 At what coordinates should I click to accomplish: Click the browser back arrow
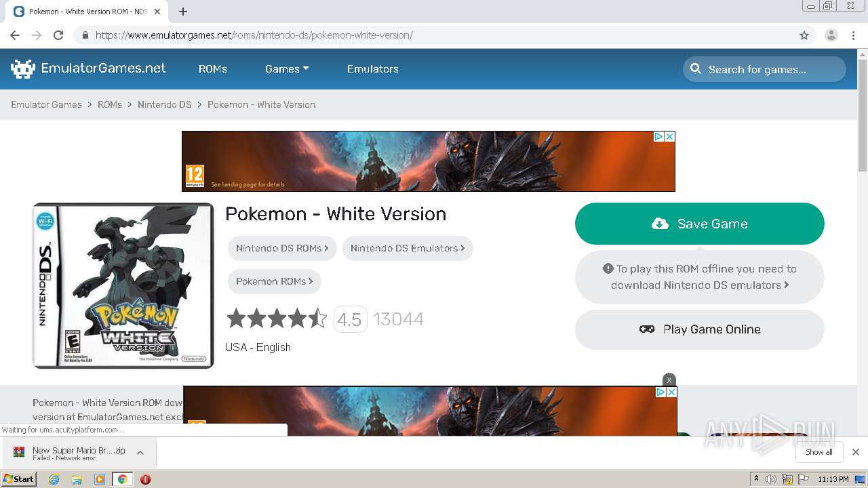pos(15,35)
